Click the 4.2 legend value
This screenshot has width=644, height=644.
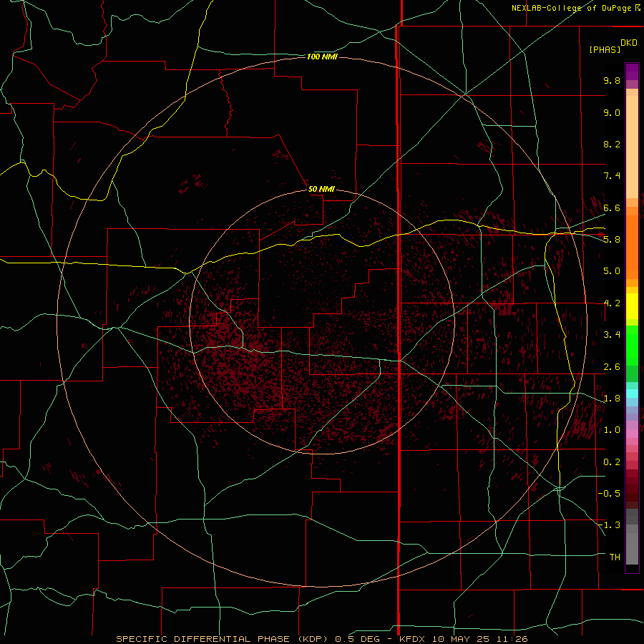612,303
